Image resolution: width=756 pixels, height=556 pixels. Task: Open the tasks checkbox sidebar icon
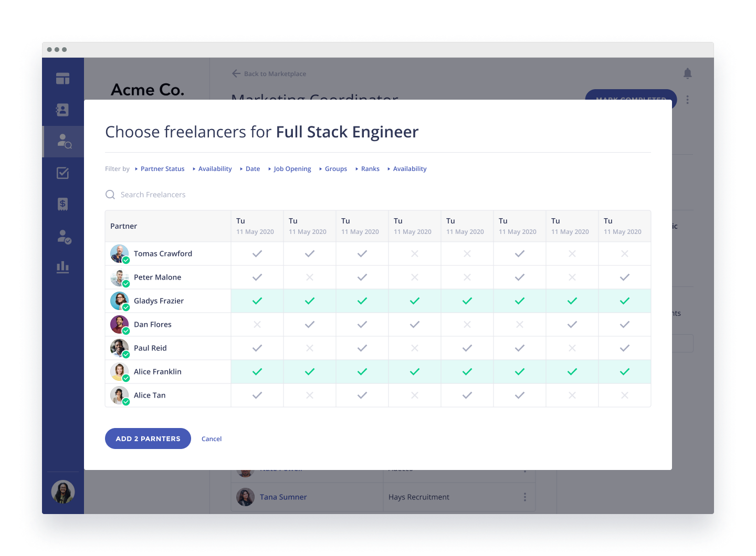[x=63, y=173]
